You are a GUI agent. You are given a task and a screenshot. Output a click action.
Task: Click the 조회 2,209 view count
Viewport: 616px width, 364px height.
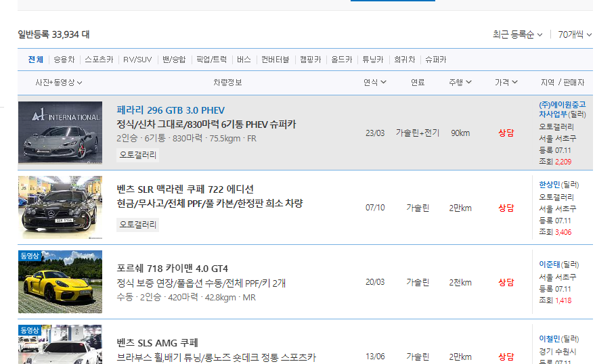[555, 162]
